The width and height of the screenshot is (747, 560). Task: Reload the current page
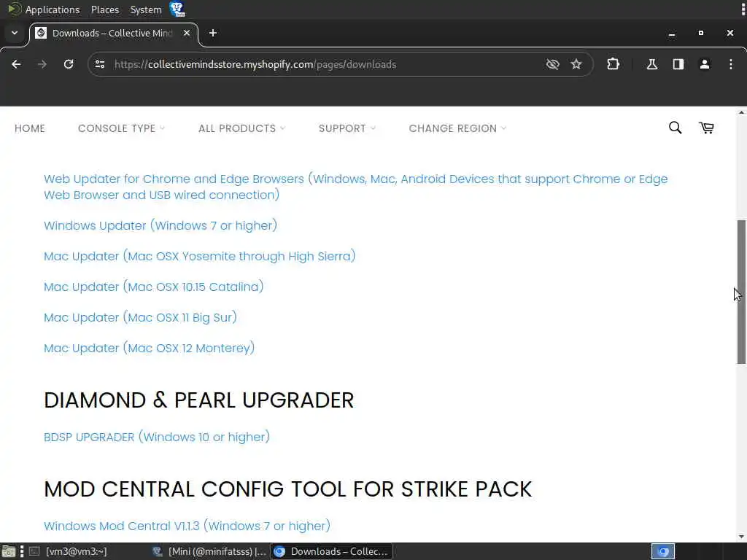[69, 64]
